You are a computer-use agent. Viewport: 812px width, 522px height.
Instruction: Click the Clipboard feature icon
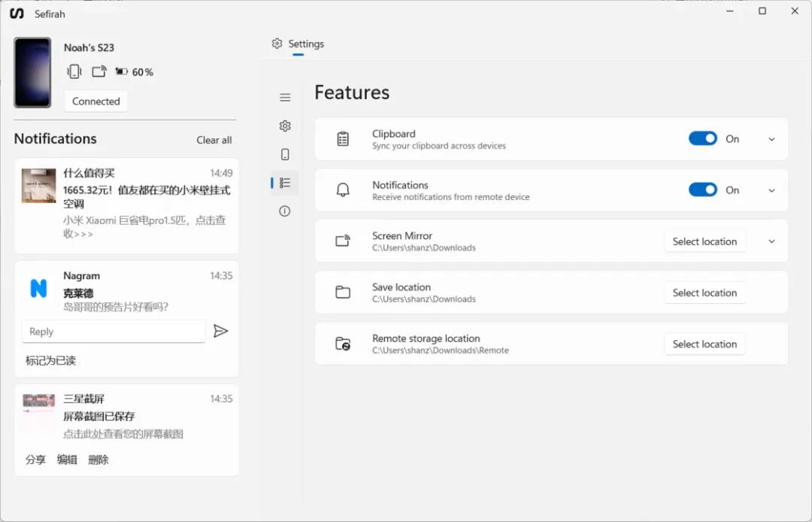343,139
